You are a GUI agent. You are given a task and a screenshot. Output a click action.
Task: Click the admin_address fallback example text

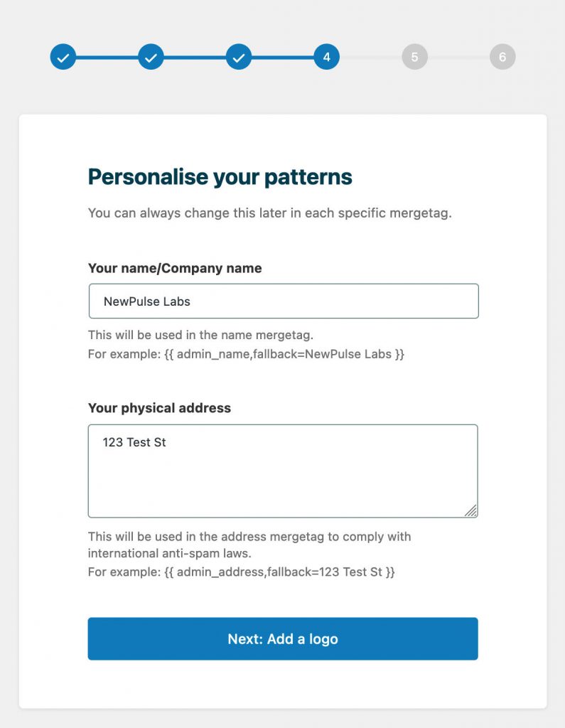(242, 572)
